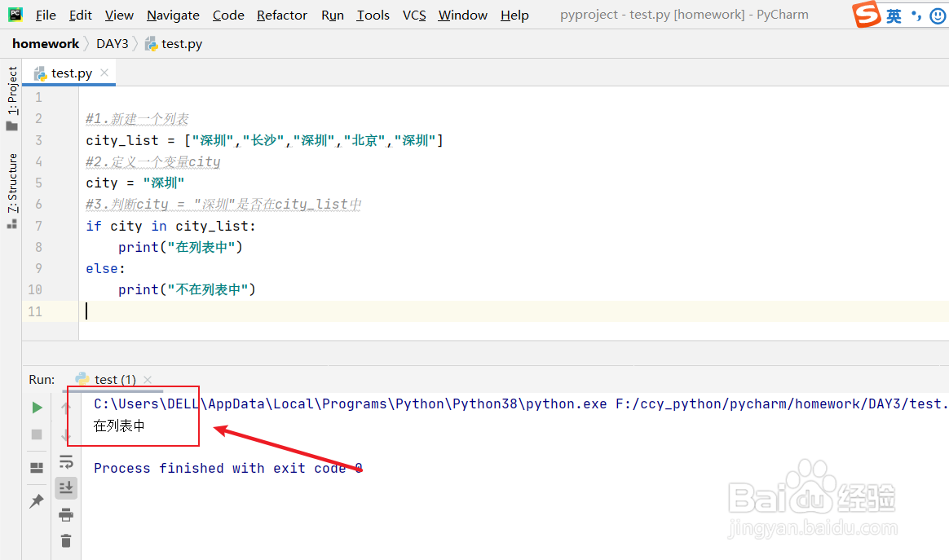Open the Project tool window sidebar tab
The image size is (949, 560).
pos(12,98)
